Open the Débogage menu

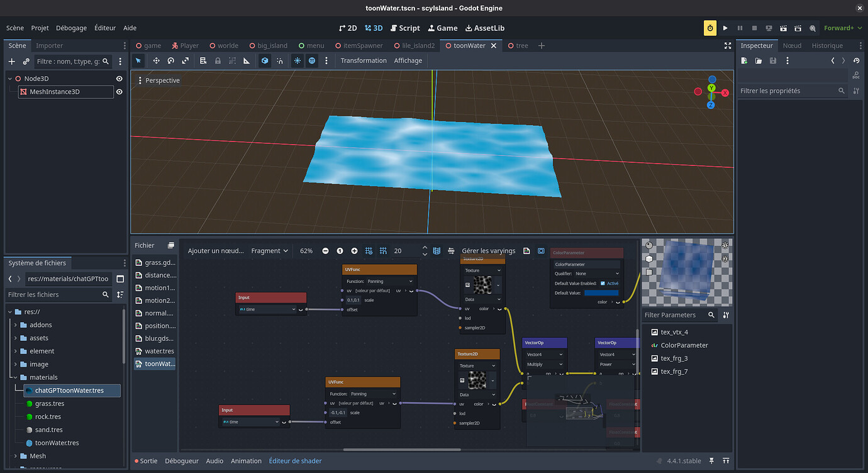tap(71, 28)
